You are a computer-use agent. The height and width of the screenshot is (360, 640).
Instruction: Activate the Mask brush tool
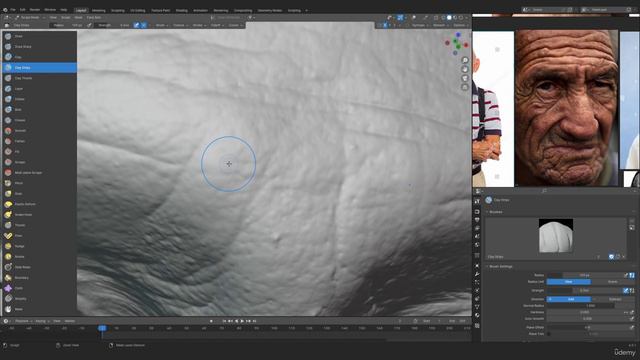point(39,309)
